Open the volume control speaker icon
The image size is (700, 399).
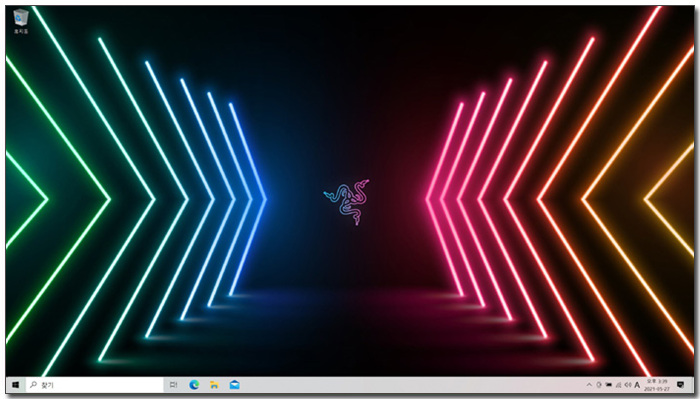coord(628,385)
